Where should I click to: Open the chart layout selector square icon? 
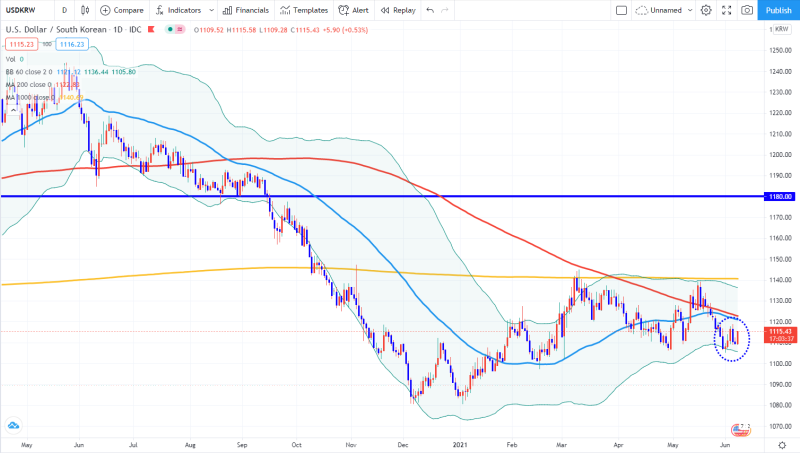(x=621, y=10)
